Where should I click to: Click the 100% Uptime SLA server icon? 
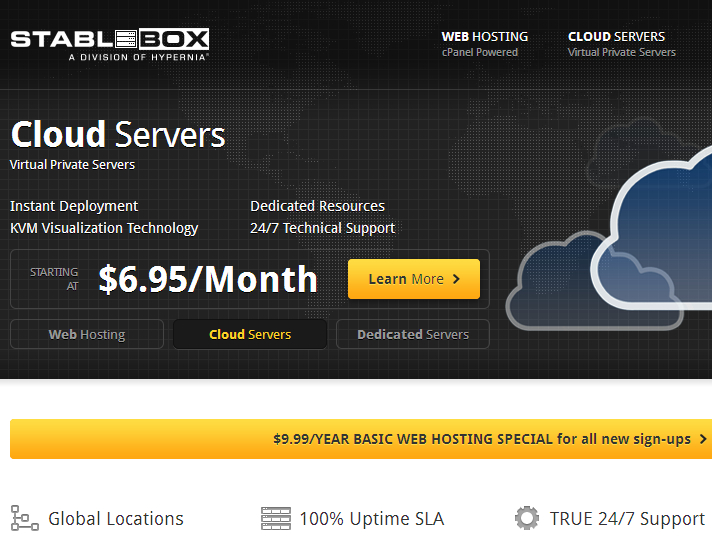click(276, 518)
